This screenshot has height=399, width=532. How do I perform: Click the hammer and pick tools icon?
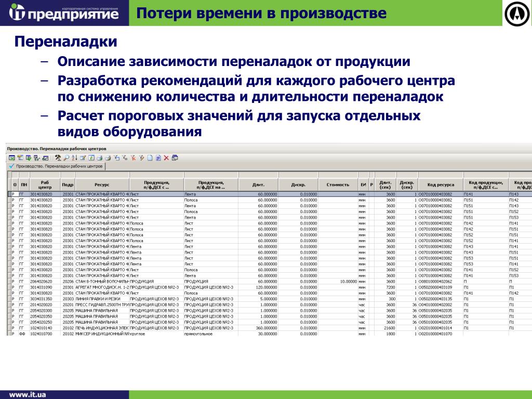point(58,158)
